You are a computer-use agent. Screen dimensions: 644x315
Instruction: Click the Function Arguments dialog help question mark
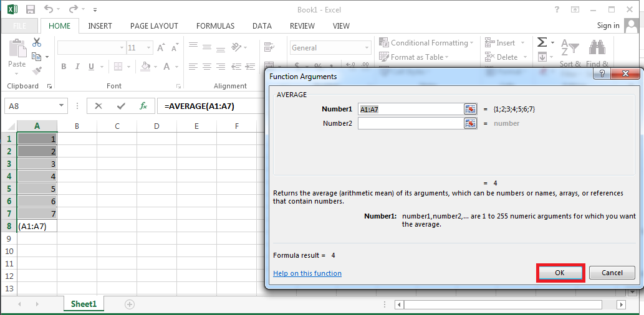click(x=602, y=73)
